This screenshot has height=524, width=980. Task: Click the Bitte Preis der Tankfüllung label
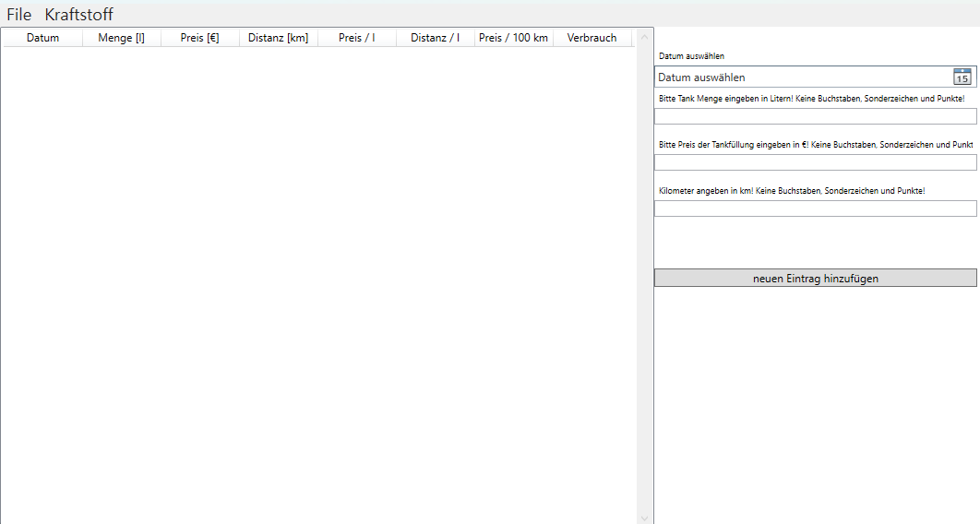[816, 145]
